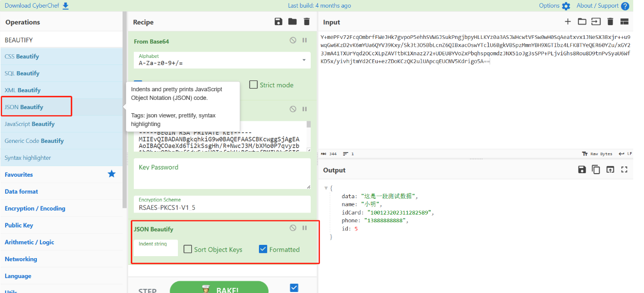
Task: Open folder as input icon
Action: point(582,22)
